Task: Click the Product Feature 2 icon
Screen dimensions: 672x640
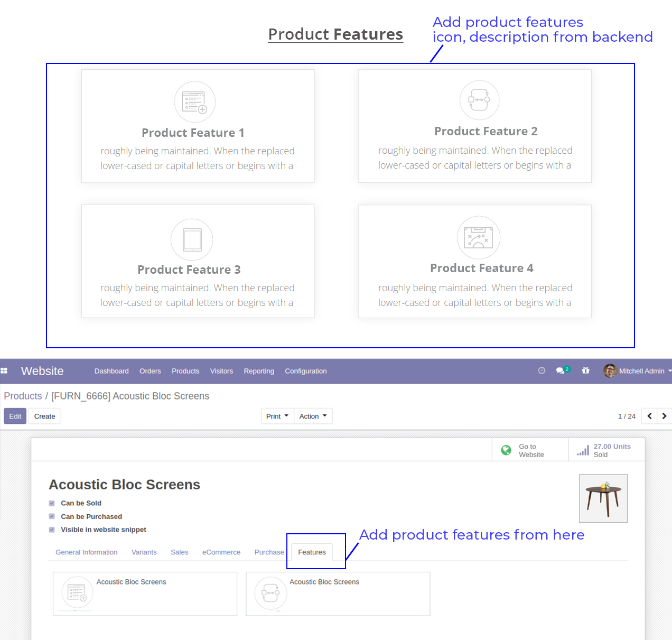Action: point(480,100)
